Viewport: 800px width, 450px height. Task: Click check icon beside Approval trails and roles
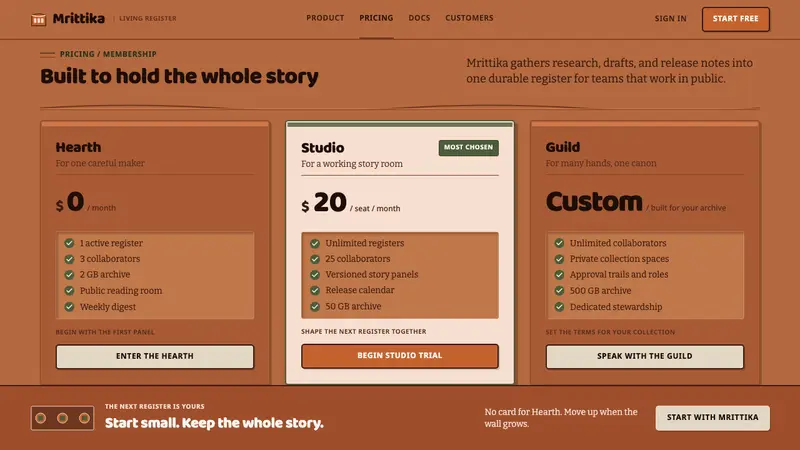point(559,274)
